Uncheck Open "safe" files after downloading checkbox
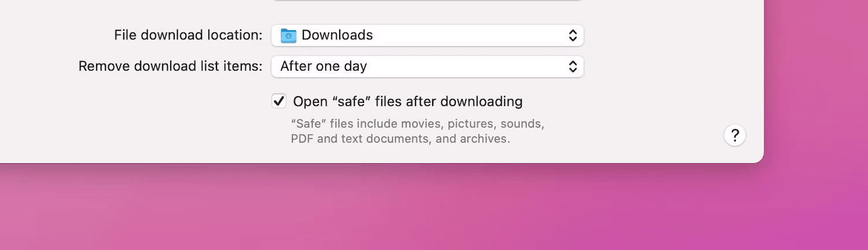The image size is (868, 250). pyautogui.click(x=279, y=101)
